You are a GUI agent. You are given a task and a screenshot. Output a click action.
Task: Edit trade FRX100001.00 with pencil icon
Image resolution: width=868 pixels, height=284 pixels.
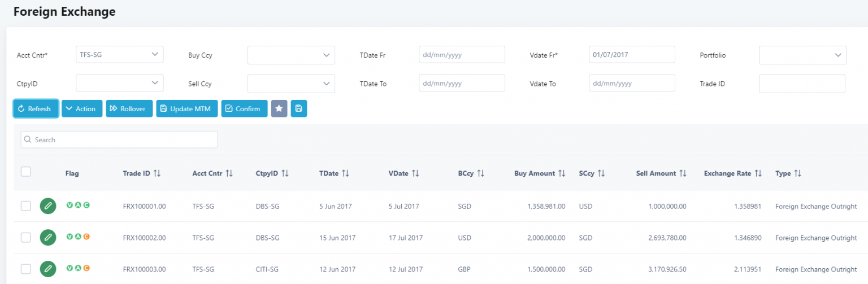(x=48, y=206)
